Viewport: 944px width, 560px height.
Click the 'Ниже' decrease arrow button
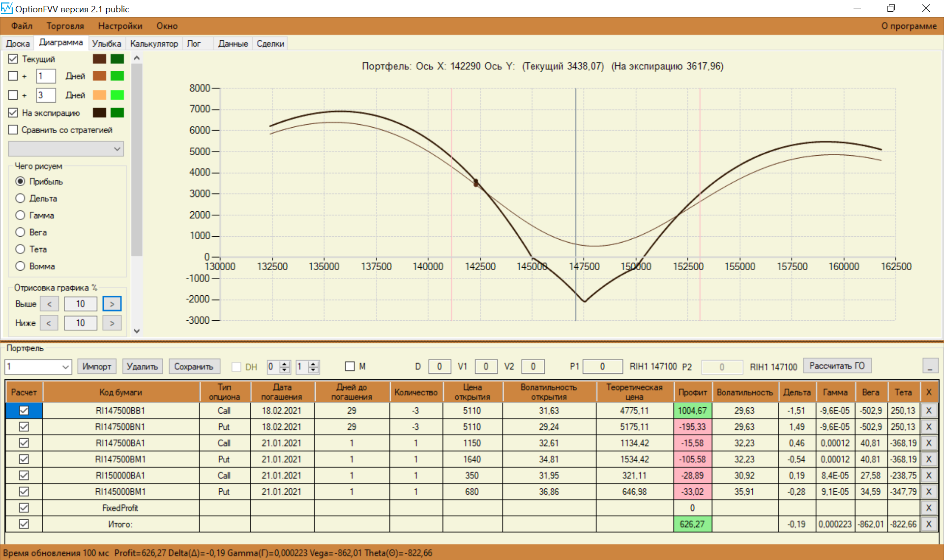pos(49,323)
